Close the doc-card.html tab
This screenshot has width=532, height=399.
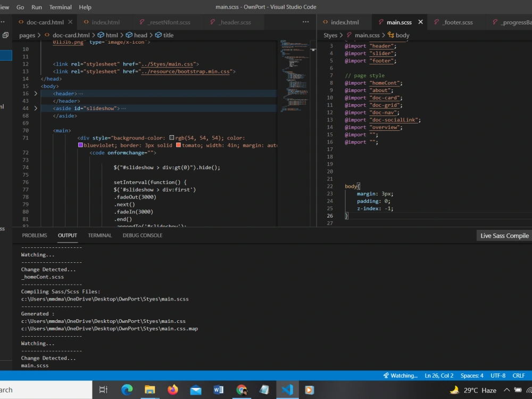tap(70, 22)
